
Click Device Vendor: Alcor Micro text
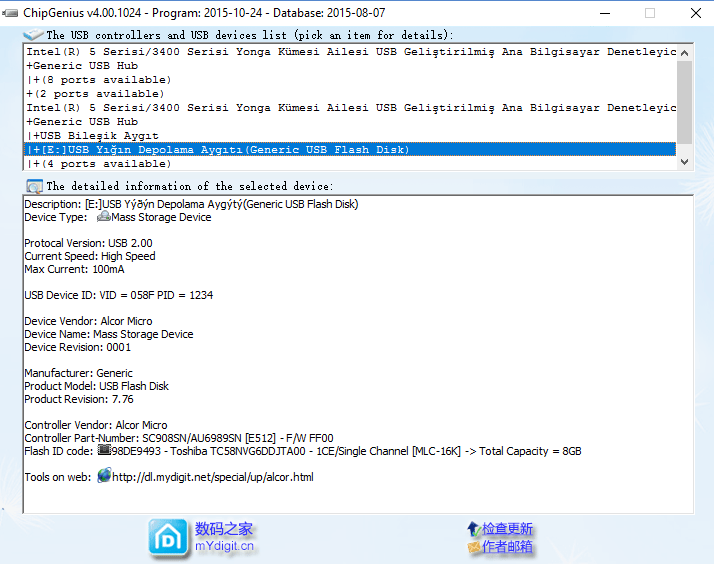tap(88, 321)
